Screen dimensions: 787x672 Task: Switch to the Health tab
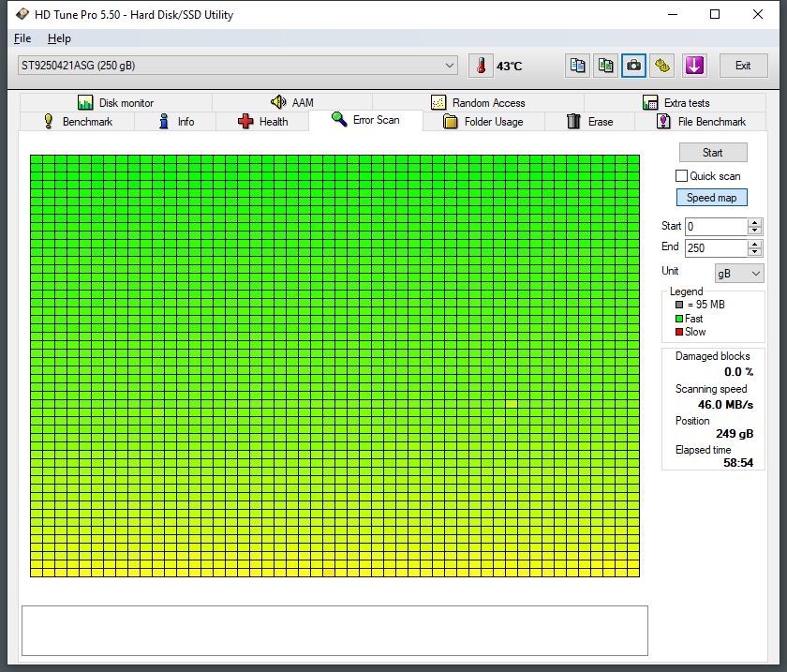coord(262,121)
